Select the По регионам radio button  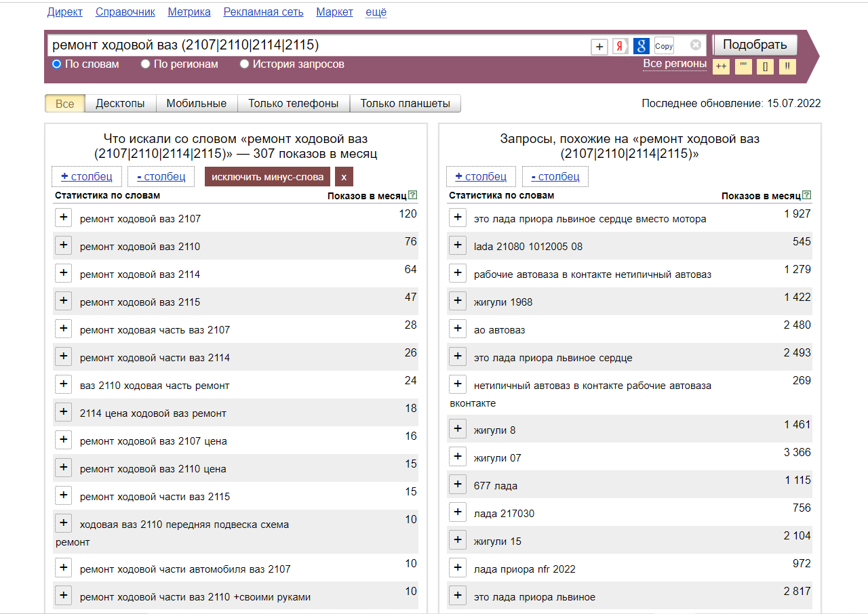pos(145,64)
